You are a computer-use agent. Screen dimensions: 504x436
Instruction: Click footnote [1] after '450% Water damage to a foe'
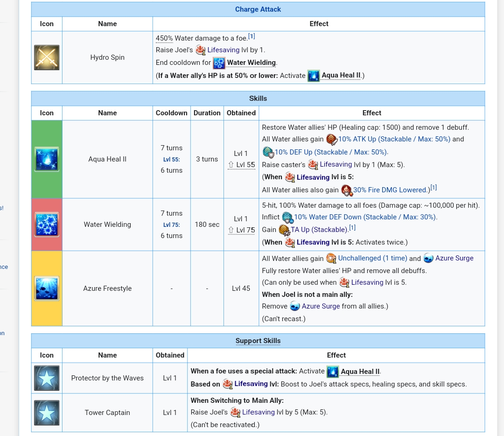252,36
